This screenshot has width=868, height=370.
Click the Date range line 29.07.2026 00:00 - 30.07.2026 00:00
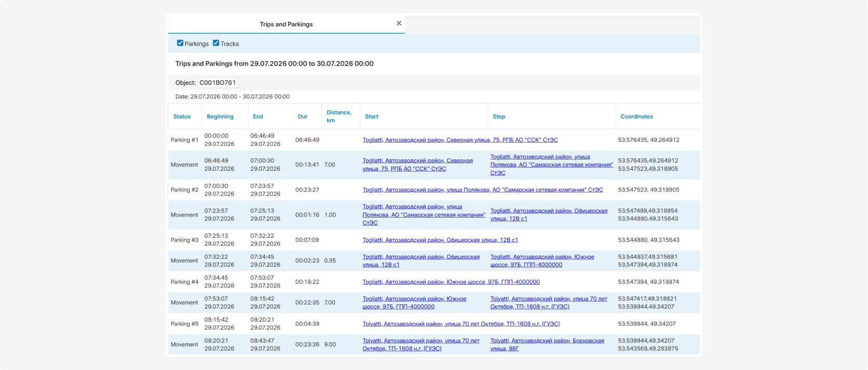(233, 97)
